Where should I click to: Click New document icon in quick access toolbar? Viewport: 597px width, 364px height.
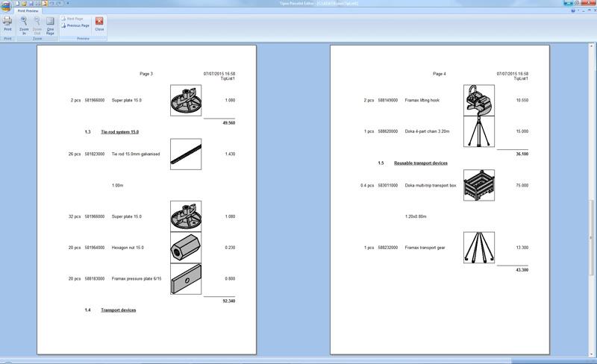click(16, 4)
